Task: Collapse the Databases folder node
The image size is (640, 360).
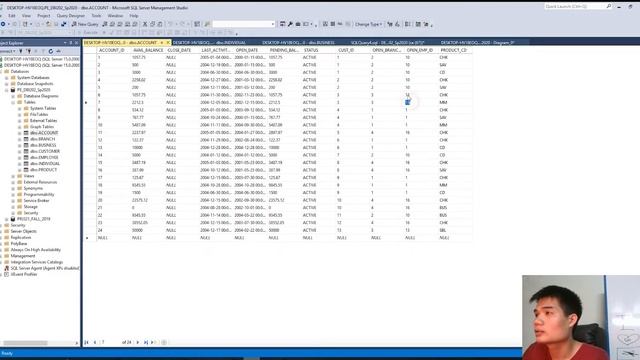Action: coord(1,71)
